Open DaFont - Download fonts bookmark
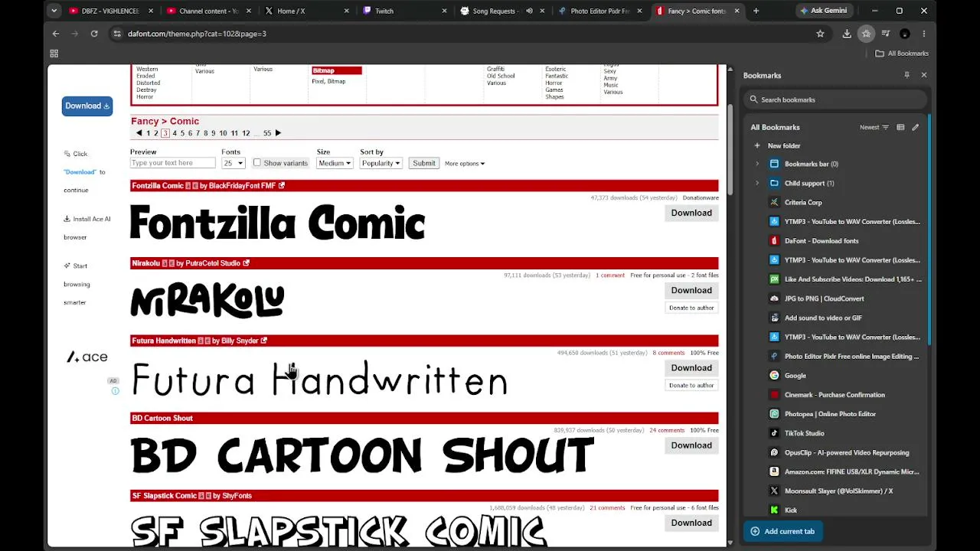The image size is (980, 551). coord(822,240)
